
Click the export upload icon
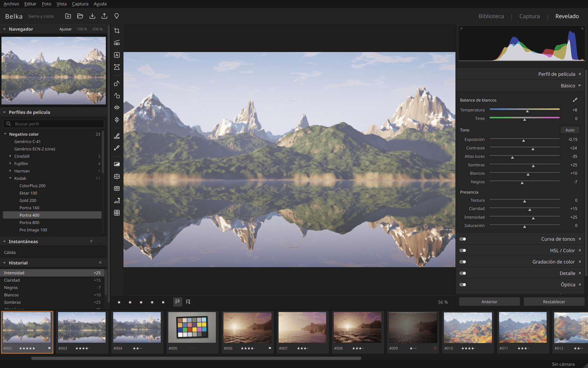coord(104,16)
